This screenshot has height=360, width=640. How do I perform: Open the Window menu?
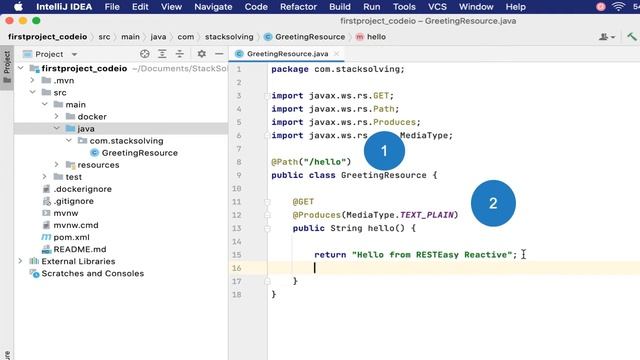(476, 7)
